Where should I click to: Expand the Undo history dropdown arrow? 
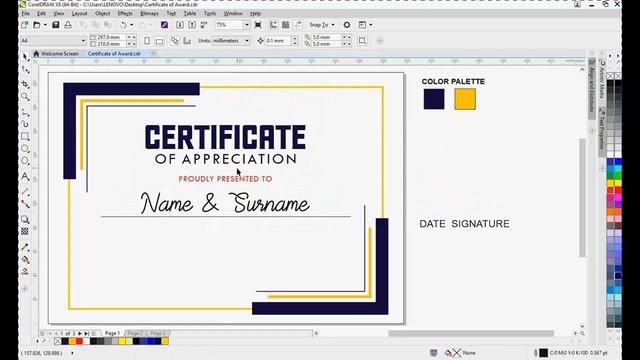(131, 25)
